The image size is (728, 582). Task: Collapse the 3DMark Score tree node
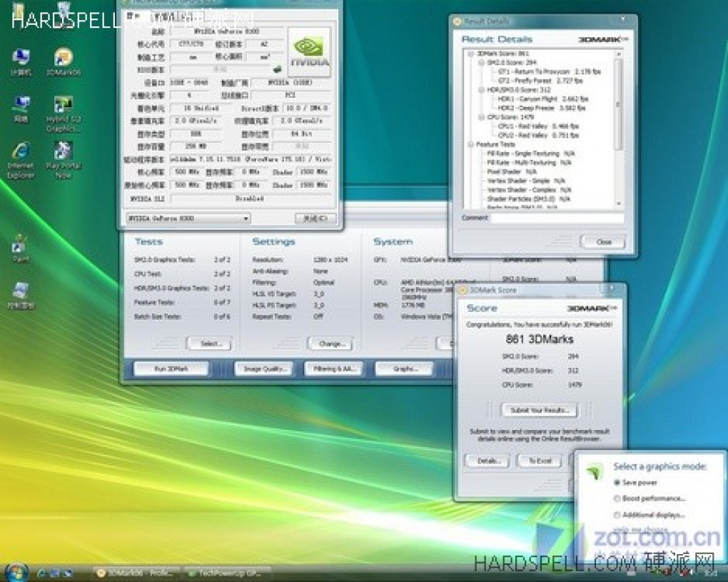470,54
